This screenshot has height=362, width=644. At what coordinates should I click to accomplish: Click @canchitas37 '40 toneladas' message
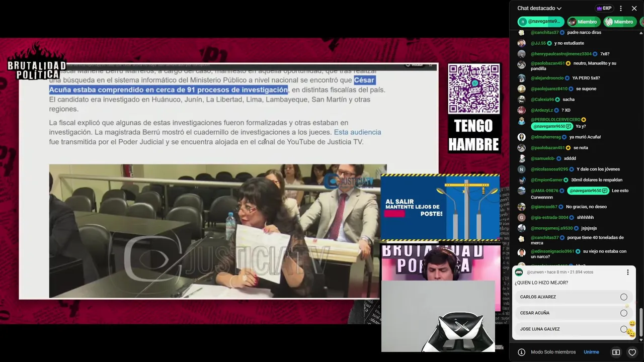coord(577,240)
